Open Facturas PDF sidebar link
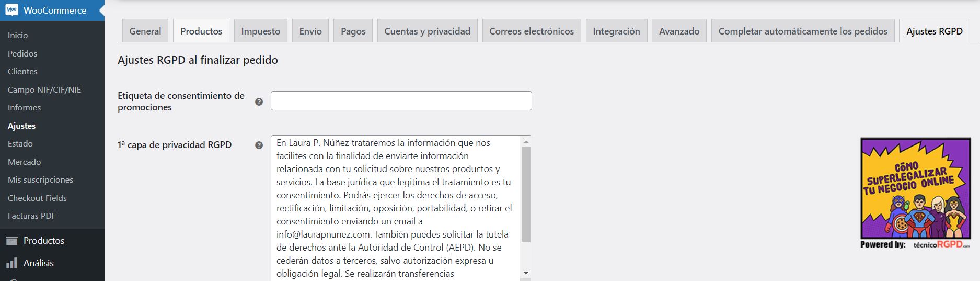Viewport: 980px width, 281px height. [31, 216]
